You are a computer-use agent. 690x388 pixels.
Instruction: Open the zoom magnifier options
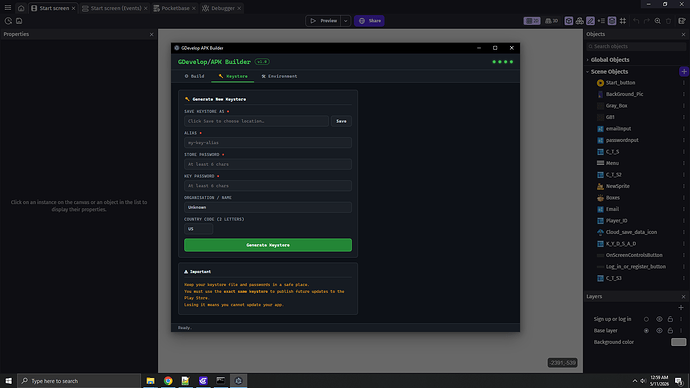click(657, 21)
